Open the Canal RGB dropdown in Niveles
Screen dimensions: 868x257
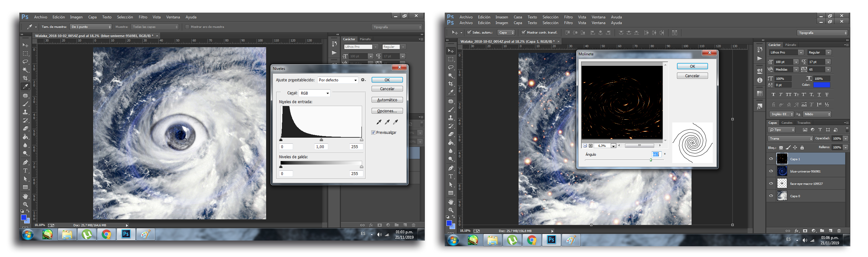(x=315, y=93)
